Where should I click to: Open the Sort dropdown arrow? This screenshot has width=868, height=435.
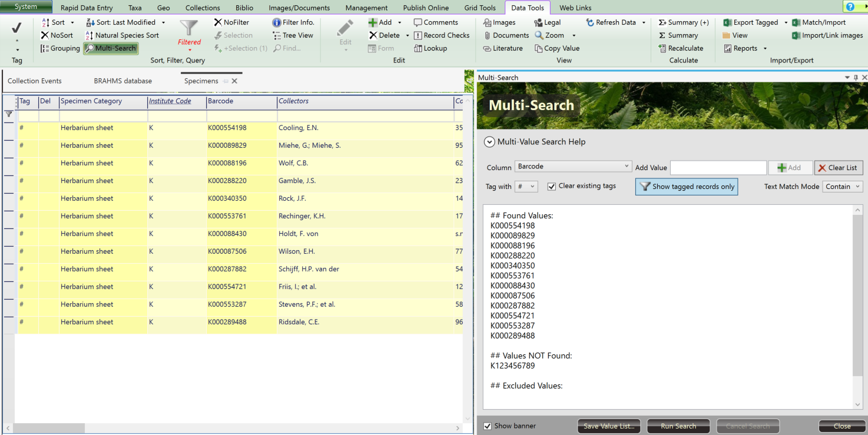72,22
